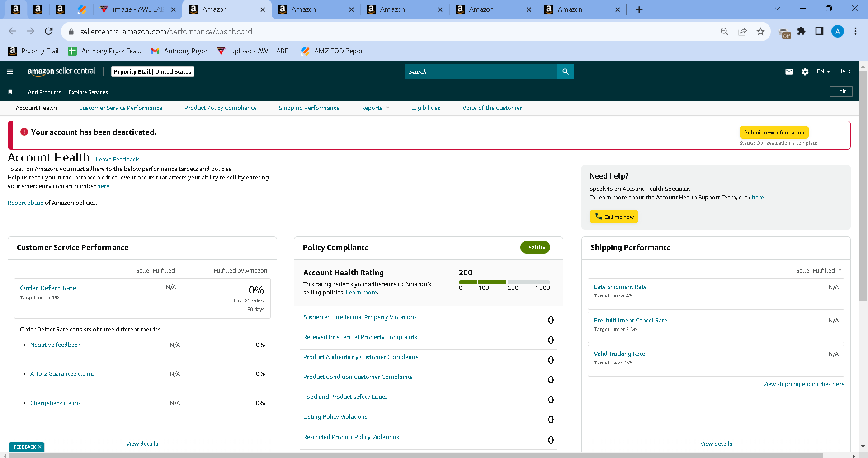This screenshot has width=868, height=458.
Task: Click View shipping eligibilities here
Action: point(803,384)
